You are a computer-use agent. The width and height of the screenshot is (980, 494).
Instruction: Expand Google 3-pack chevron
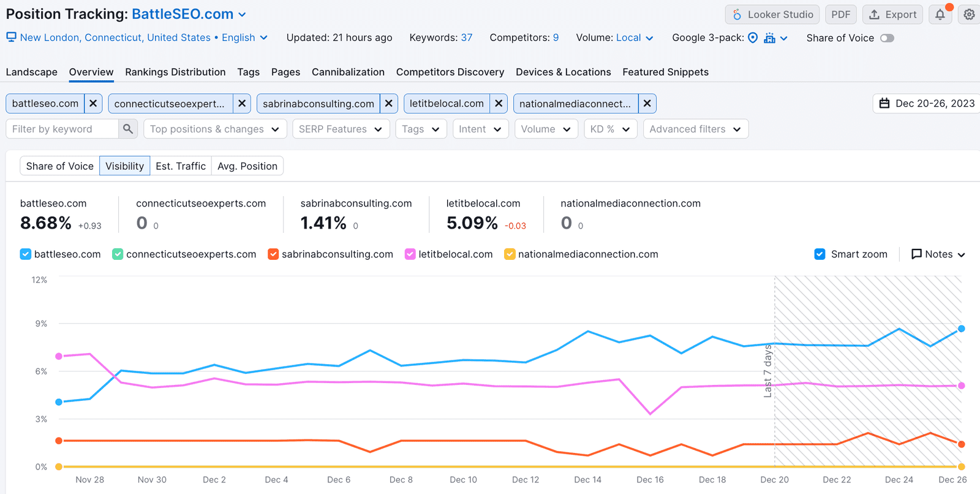pyautogui.click(x=783, y=38)
